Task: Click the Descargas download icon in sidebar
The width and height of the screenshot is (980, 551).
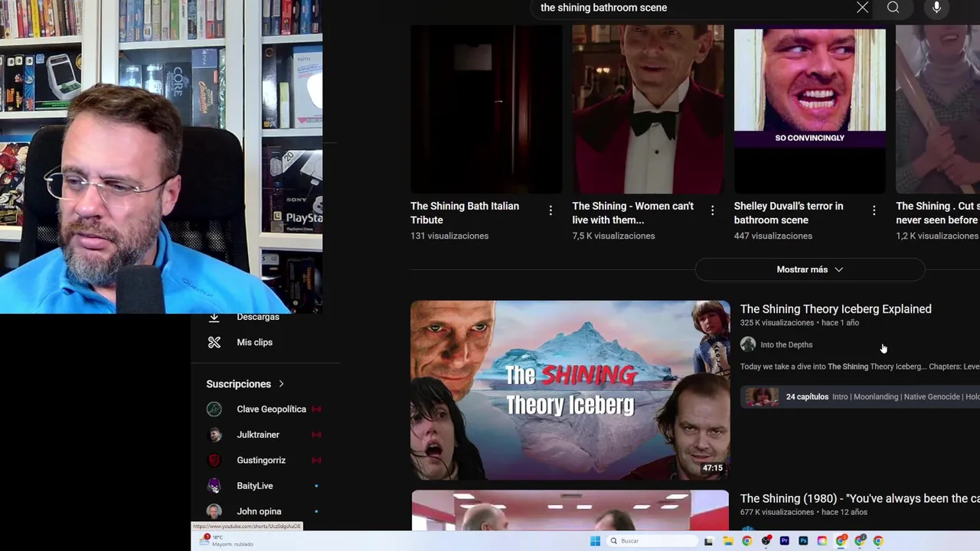Action: 214,317
